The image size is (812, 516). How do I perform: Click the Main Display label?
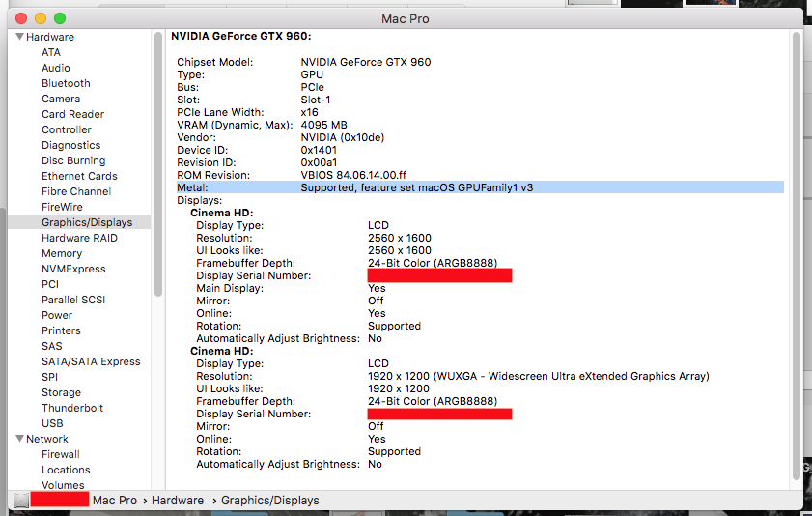coord(230,288)
